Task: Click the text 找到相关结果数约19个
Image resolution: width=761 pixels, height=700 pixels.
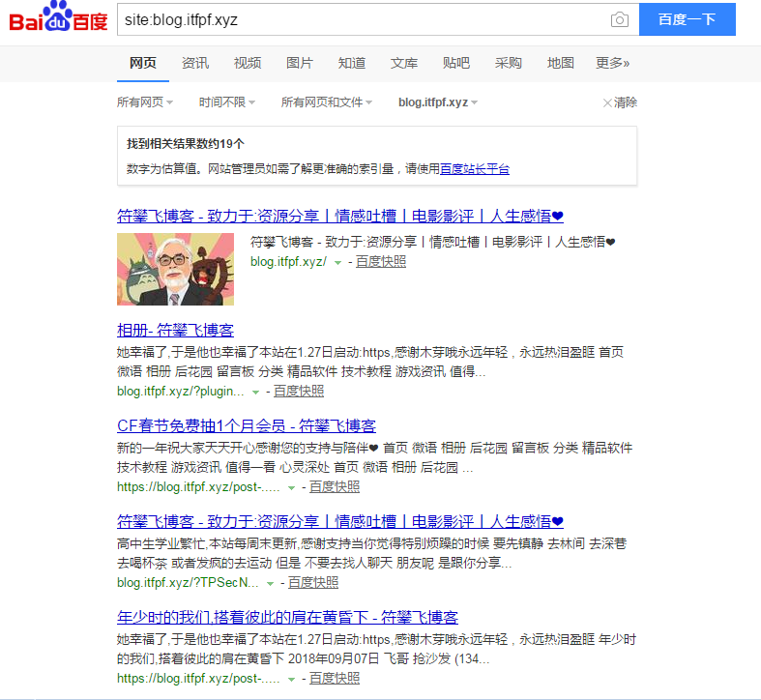Action: coord(186,144)
